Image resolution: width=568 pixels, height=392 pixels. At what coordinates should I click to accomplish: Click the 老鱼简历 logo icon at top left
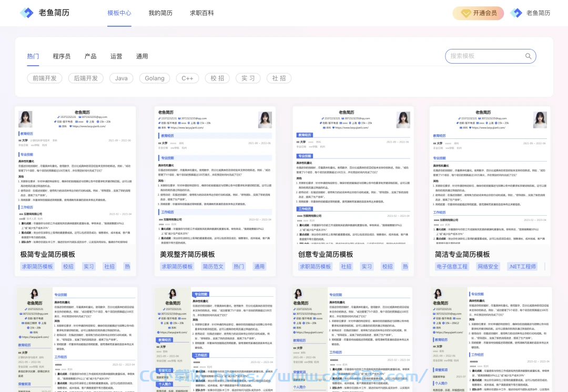pyautogui.click(x=26, y=13)
